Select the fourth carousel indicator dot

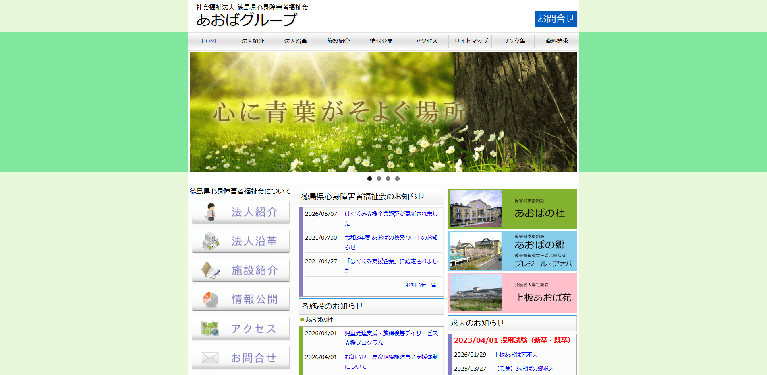pos(397,178)
